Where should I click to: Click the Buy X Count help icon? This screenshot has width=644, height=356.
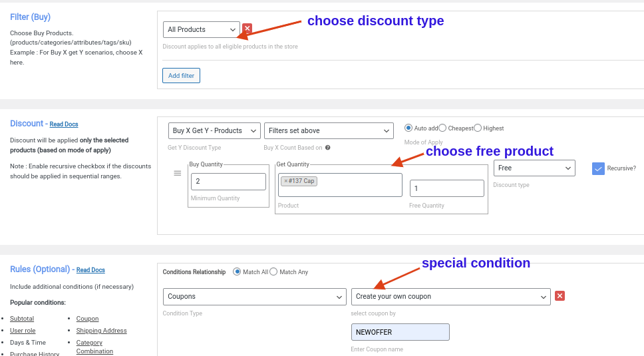pyautogui.click(x=328, y=148)
